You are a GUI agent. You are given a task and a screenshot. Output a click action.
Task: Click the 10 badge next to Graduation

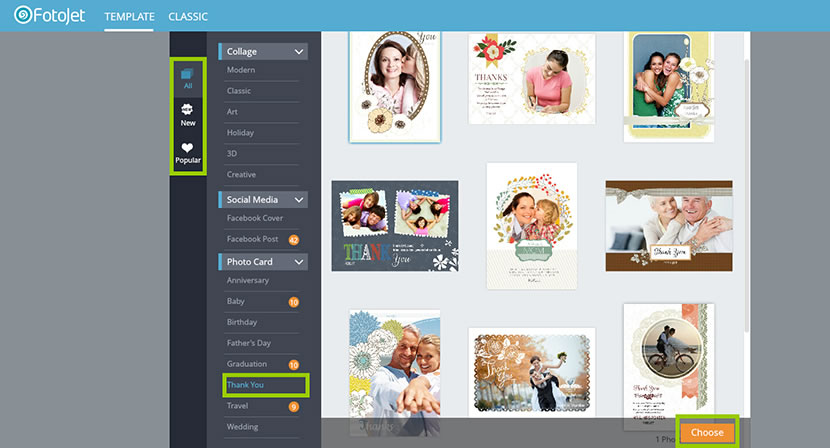[x=294, y=364]
